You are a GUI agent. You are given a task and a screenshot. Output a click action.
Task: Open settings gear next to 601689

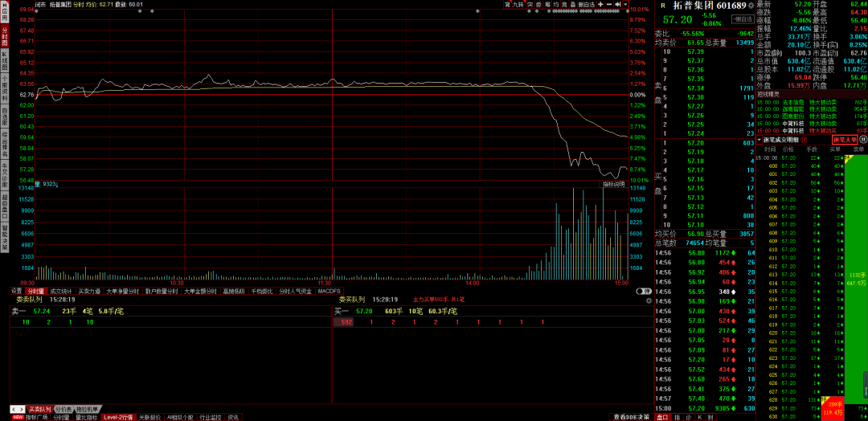(751, 6)
